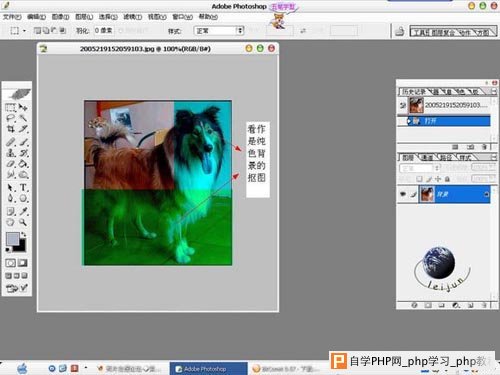Select the Crop tool

11,129
